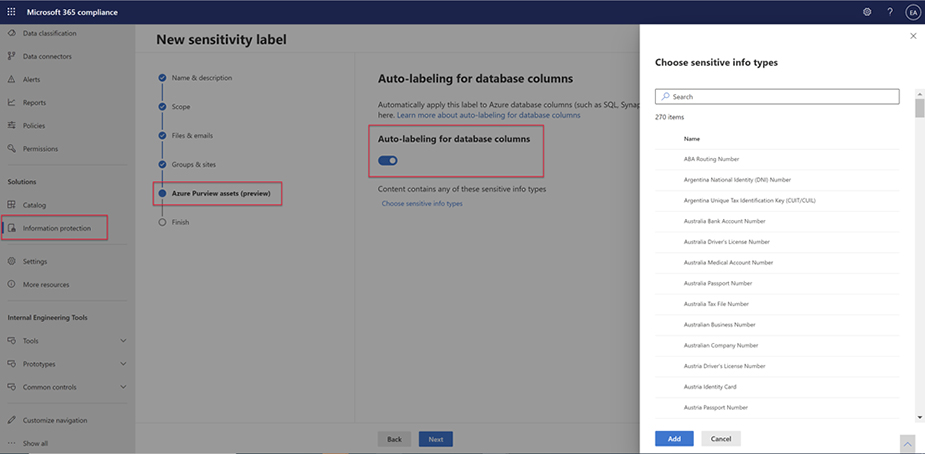Go to Scope wizard step
The image size is (925, 454).
point(181,107)
